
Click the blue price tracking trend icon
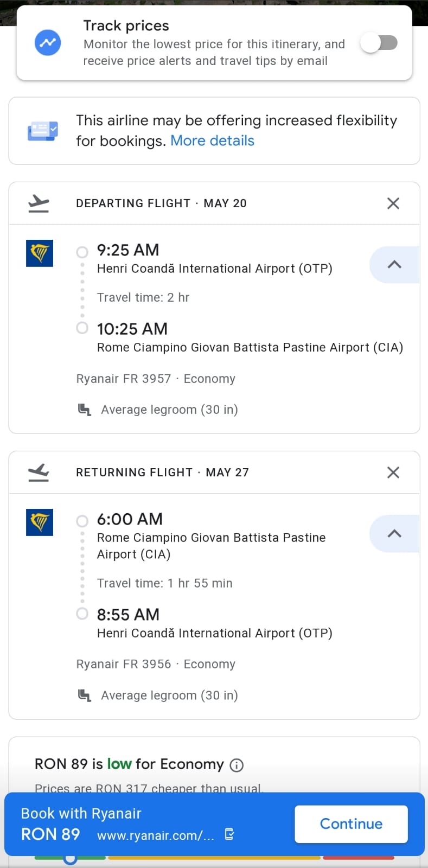(48, 43)
